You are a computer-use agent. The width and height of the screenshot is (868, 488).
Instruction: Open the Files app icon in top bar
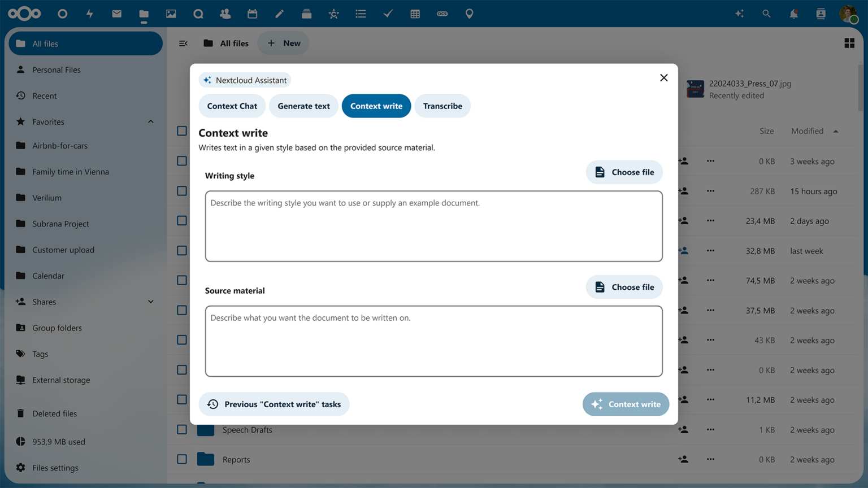[x=144, y=14]
